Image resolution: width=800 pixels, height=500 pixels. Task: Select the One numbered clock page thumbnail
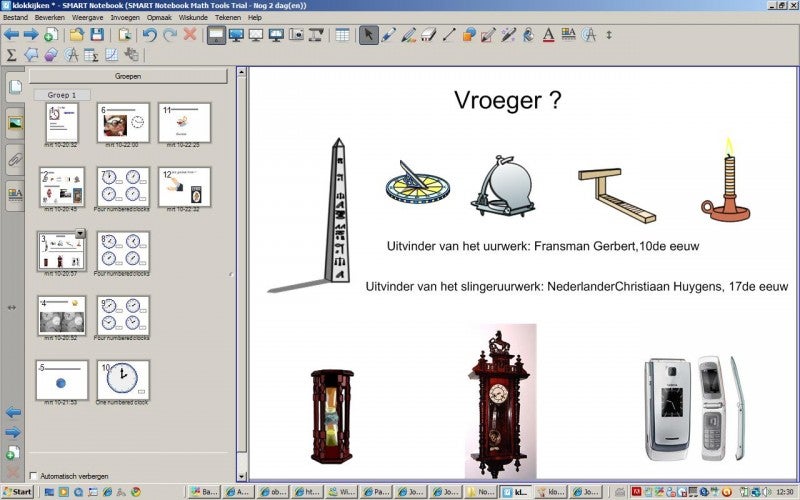123,381
